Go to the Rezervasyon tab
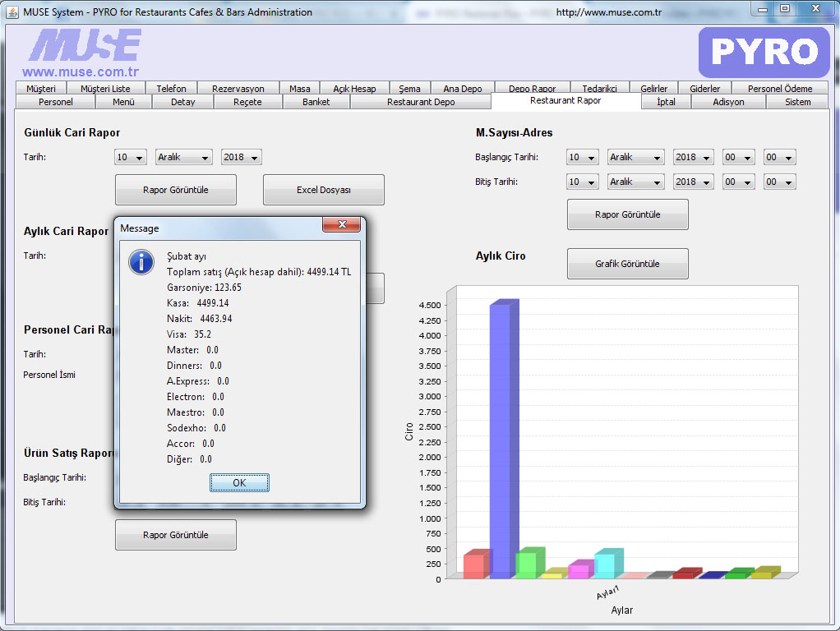 pos(238,89)
